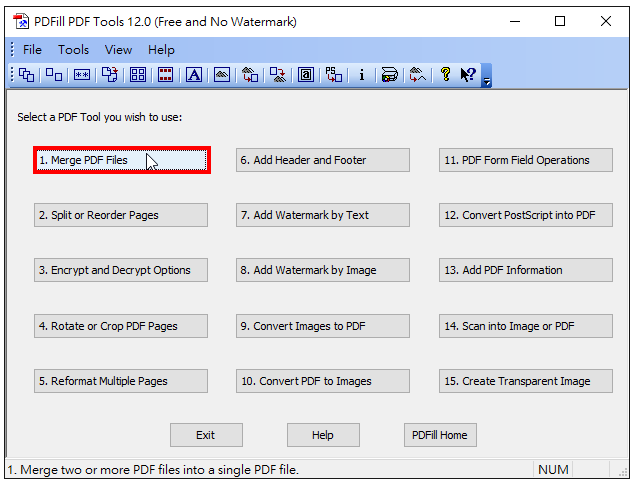Click the Rotate or Crop toolbar icon
The height and width of the screenshot is (483, 637).
110,75
